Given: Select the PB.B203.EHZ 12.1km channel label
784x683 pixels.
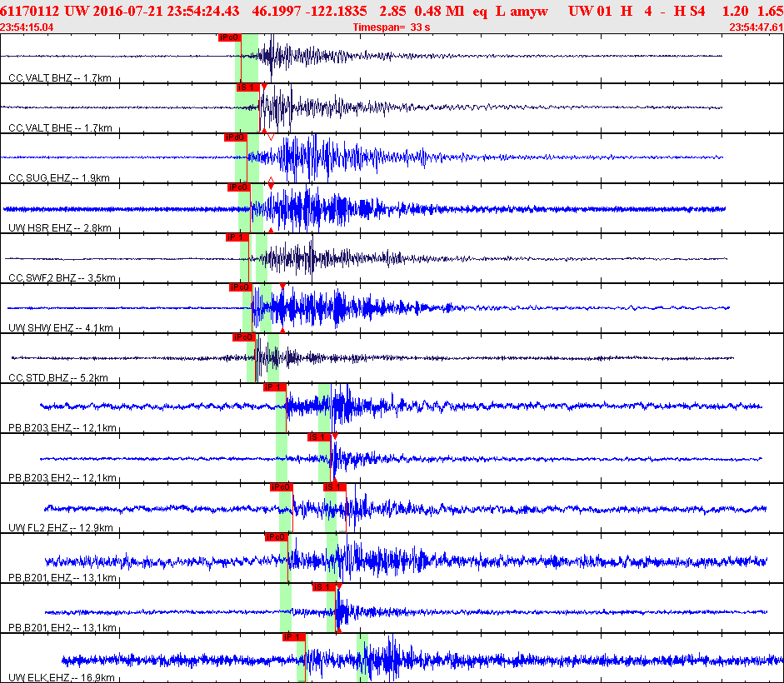Looking at the screenshot, I should coord(62,428).
